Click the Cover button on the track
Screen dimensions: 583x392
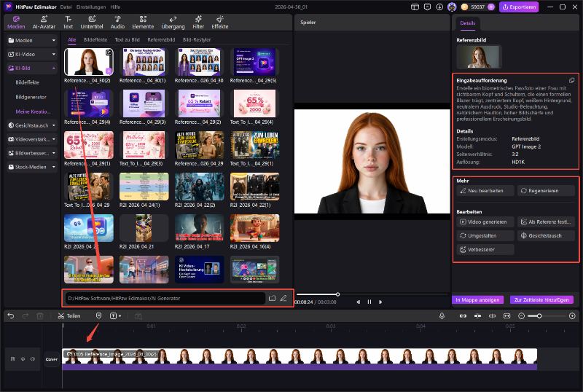pos(52,359)
